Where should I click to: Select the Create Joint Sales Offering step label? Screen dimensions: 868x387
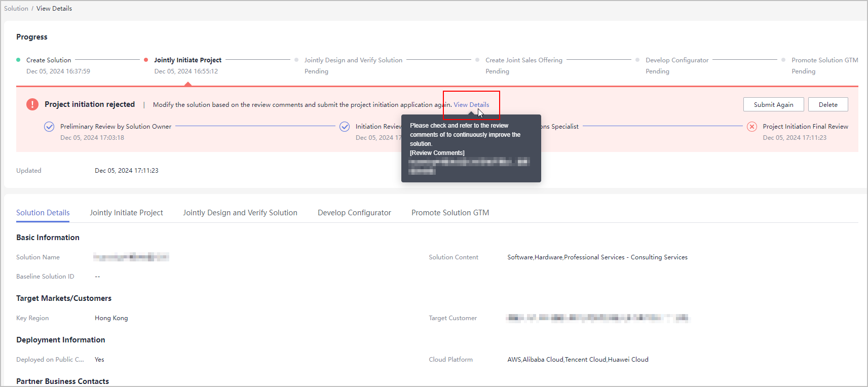point(524,60)
